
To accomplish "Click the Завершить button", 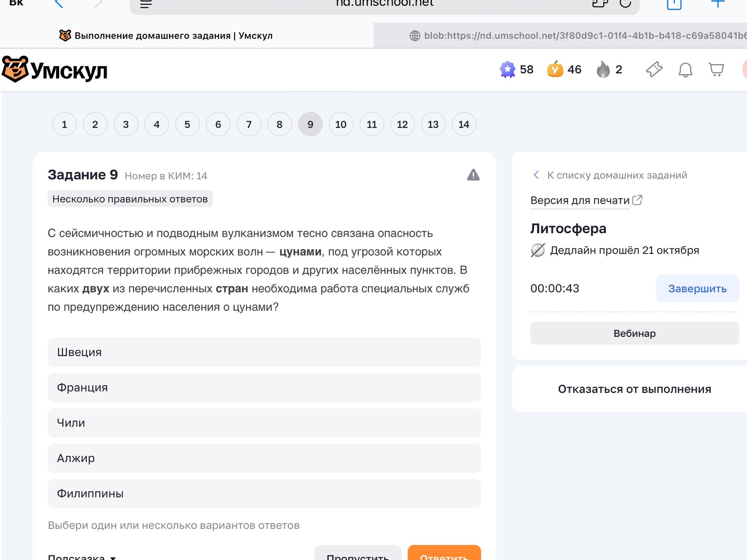I will click(697, 289).
